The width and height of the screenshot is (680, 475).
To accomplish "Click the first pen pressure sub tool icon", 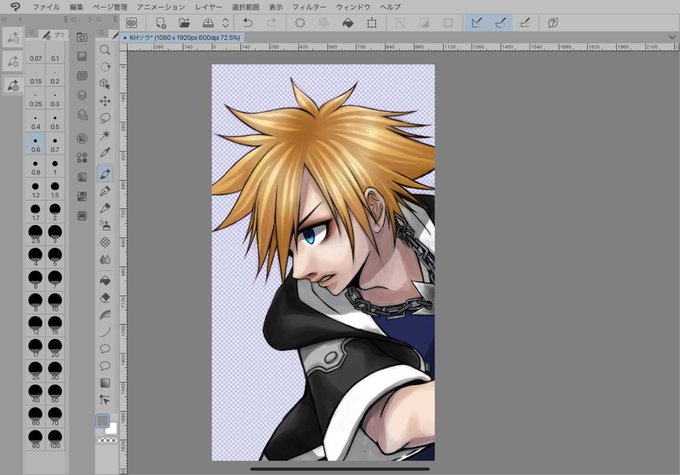I will (x=13, y=38).
